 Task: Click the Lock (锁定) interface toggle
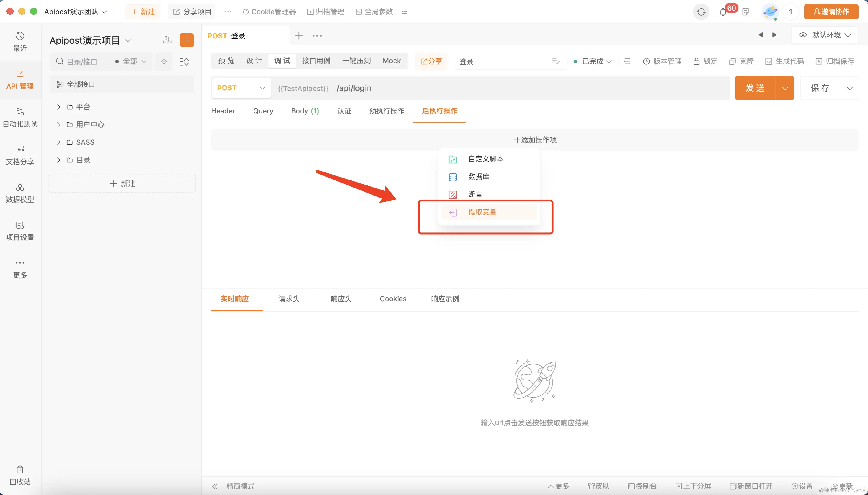point(706,61)
